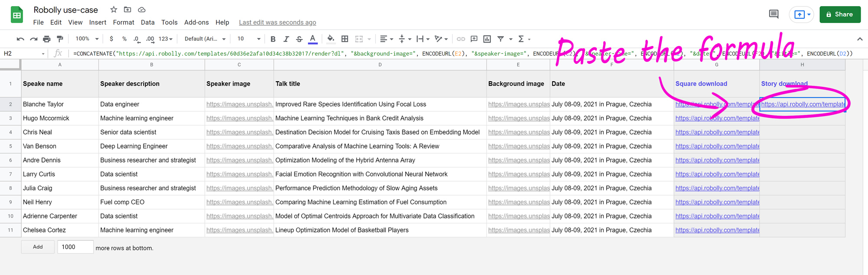868x275 pixels.
Task: Star the Robolly use-case document
Action: coord(114,10)
